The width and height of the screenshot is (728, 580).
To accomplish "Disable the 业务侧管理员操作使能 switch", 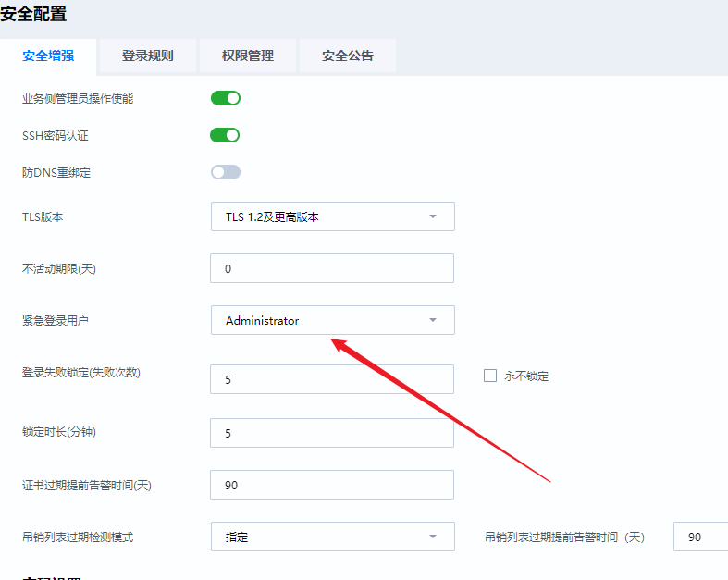I will click(225, 98).
